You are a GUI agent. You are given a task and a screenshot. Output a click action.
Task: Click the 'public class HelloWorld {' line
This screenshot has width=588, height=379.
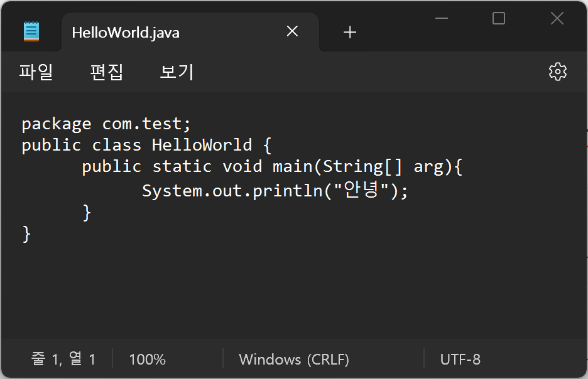[x=146, y=146]
